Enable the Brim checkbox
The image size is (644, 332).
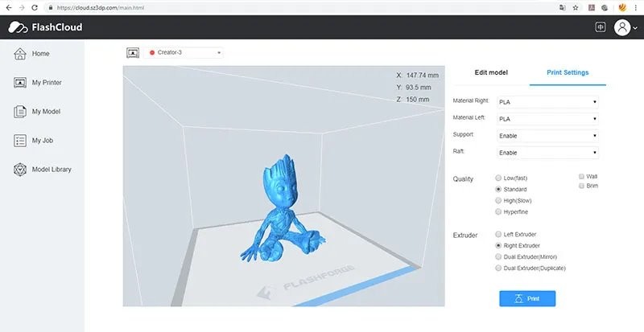pos(582,186)
